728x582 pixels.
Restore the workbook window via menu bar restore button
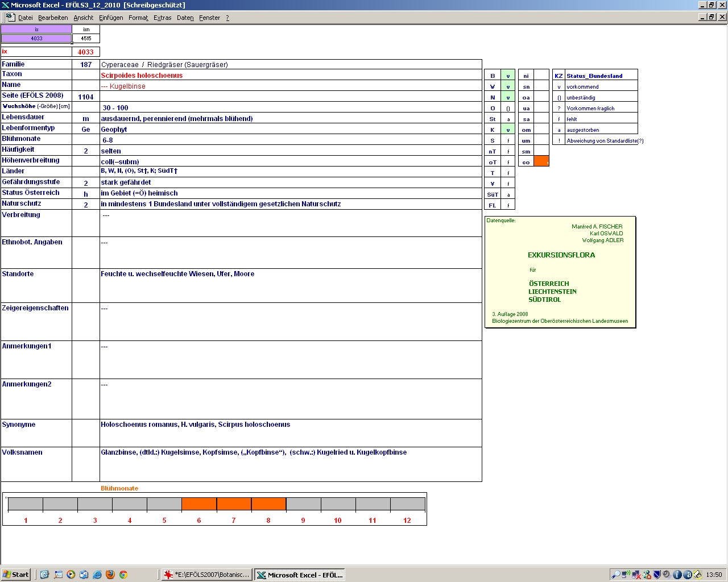712,17
